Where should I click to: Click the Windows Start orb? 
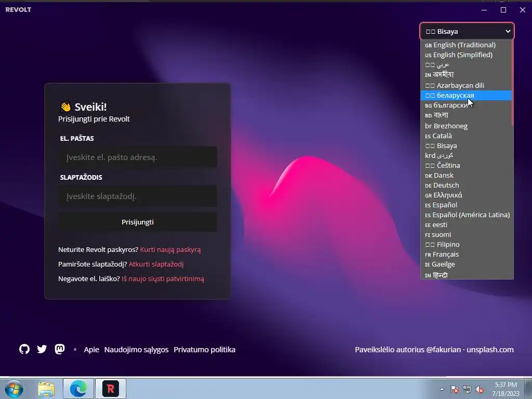(x=14, y=389)
